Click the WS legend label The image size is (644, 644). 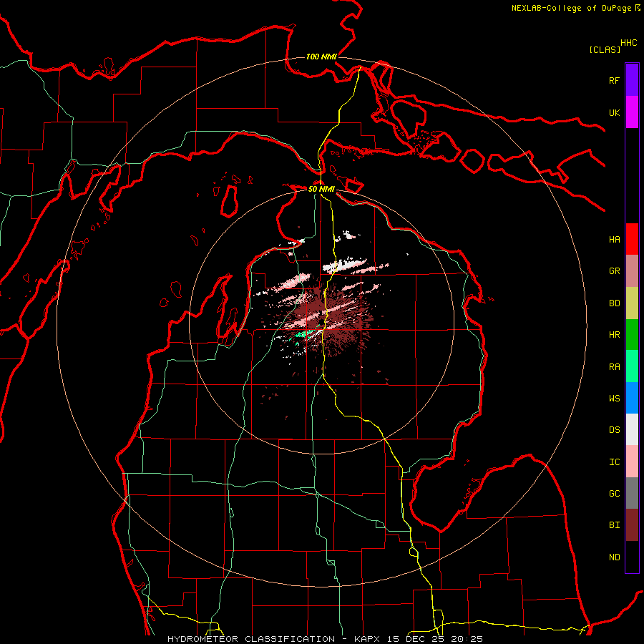(614, 399)
